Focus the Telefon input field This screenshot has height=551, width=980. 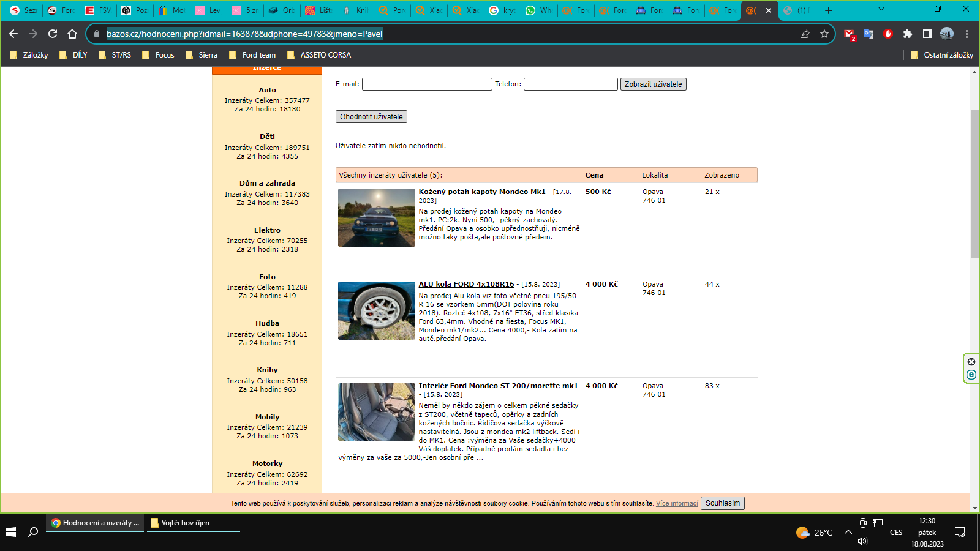point(571,84)
